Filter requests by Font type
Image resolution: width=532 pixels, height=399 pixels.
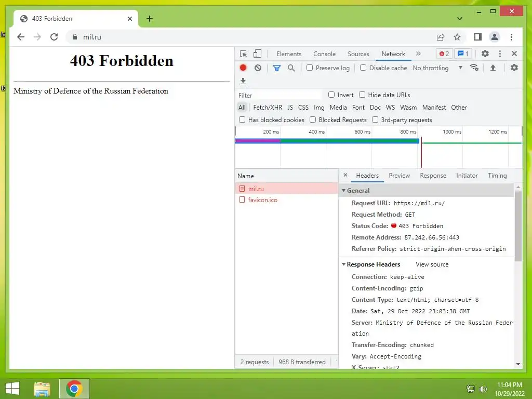(358, 108)
